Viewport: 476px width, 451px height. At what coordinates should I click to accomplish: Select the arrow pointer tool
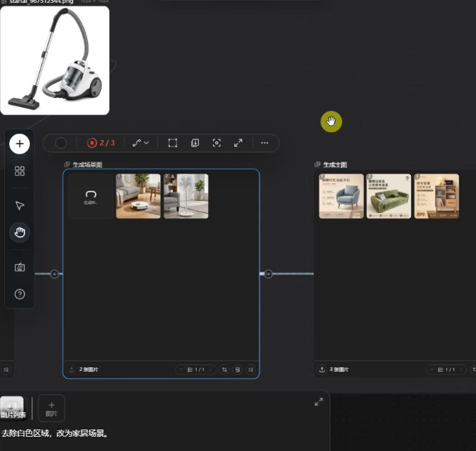[x=20, y=205]
